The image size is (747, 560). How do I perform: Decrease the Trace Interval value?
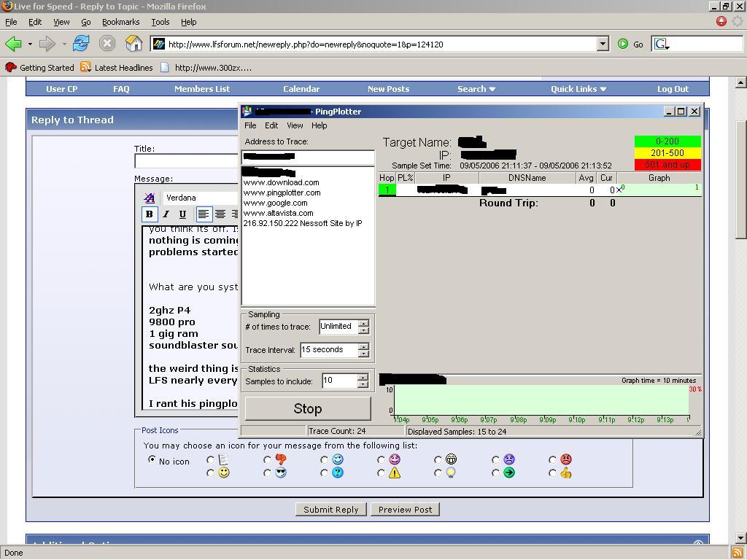click(x=363, y=354)
